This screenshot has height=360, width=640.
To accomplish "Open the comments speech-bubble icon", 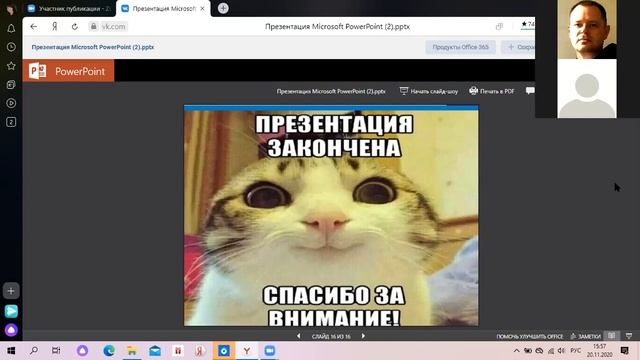I will click(530, 91).
